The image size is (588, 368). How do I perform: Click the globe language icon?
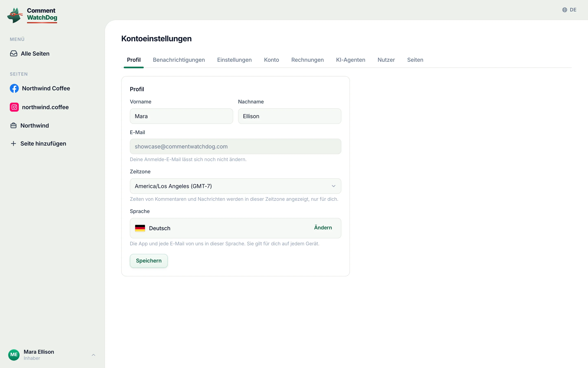[565, 10]
